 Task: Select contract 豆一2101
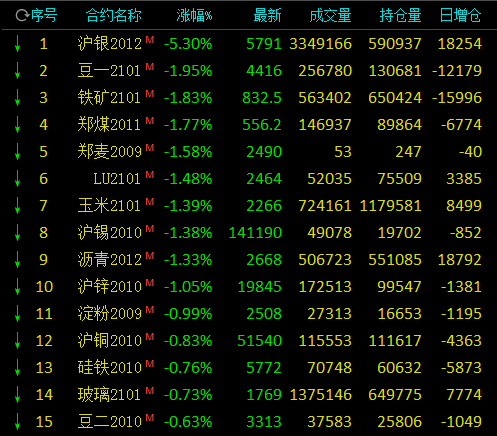coord(109,71)
